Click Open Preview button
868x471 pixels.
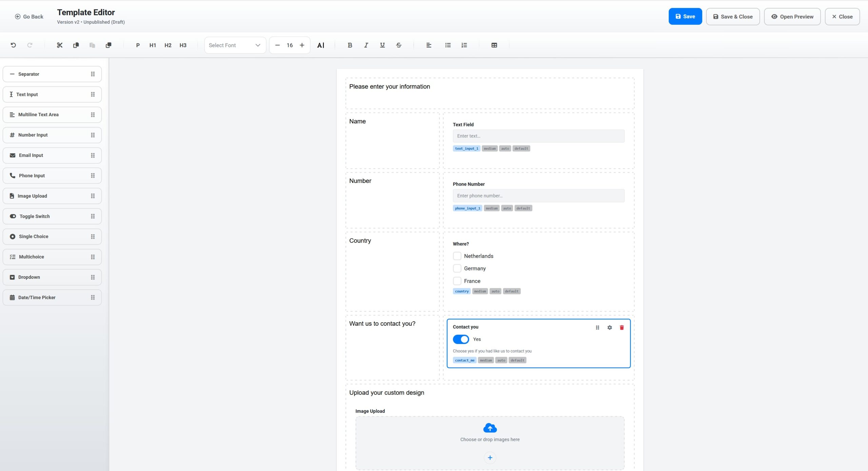tap(792, 17)
